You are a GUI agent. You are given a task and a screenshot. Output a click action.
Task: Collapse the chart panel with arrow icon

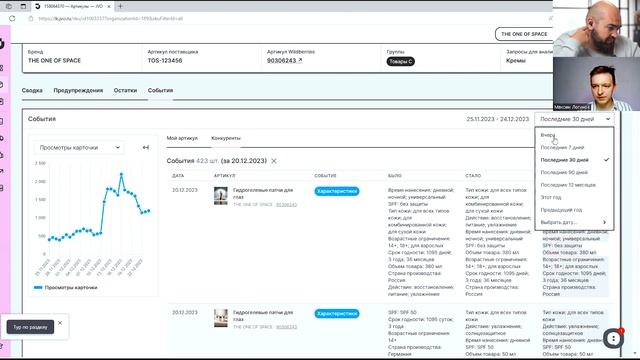pyautogui.click(x=146, y=147)
